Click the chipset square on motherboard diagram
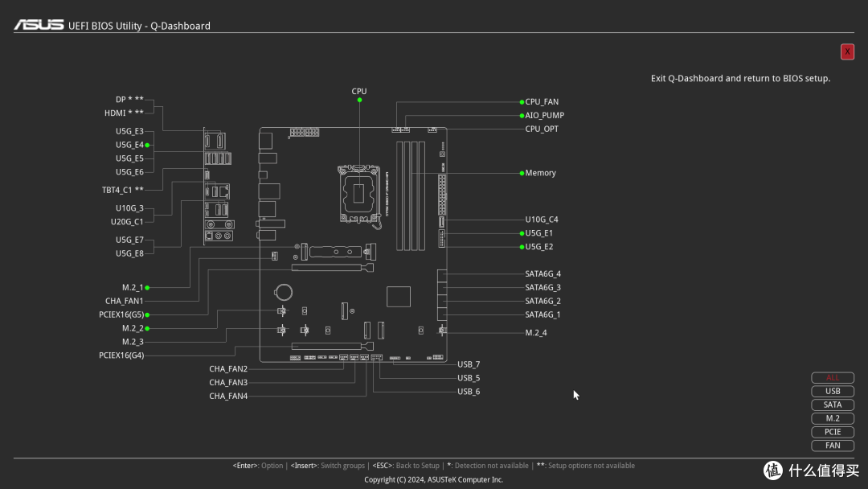Viewport: 868px width, 489px height. 398,296
